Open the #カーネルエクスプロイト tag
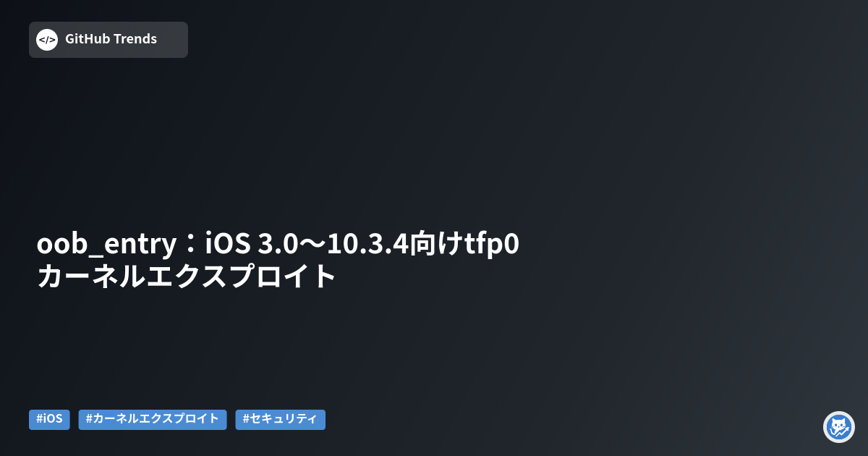This screenshot has width=868, height=456. pos(153,420)
